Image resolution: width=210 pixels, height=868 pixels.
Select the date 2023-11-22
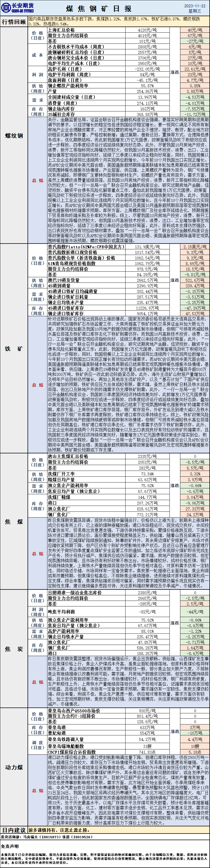tap(195, 6)
